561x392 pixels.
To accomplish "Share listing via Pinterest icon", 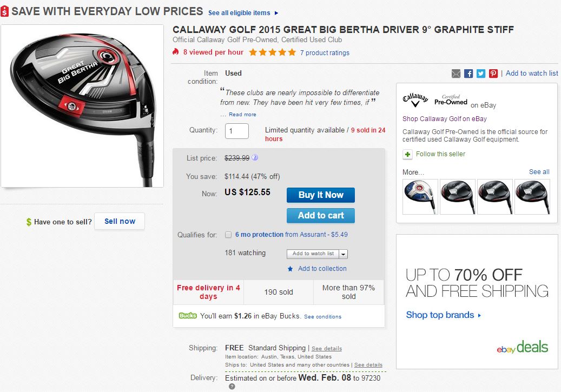I will 493,74.
